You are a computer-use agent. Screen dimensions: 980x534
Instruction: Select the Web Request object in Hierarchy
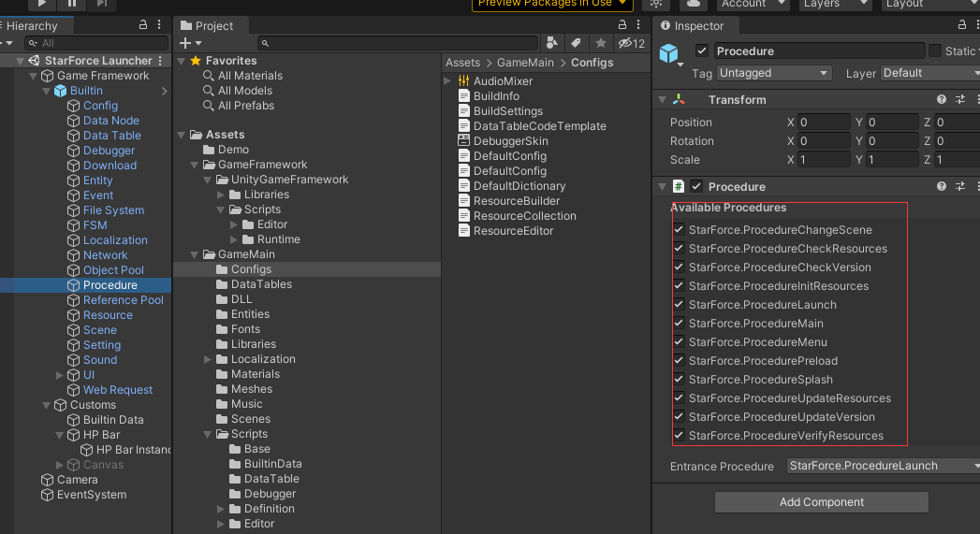(x=118, y=390)
